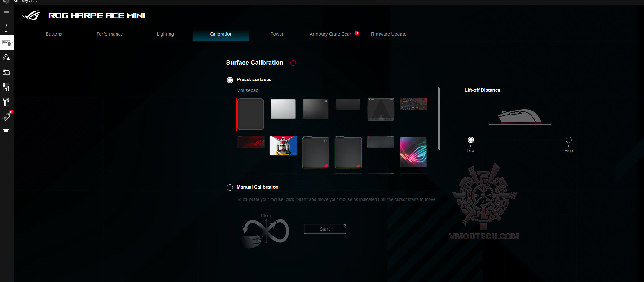Choose the dark gradient mousepad next to the white one

[316, 109]
